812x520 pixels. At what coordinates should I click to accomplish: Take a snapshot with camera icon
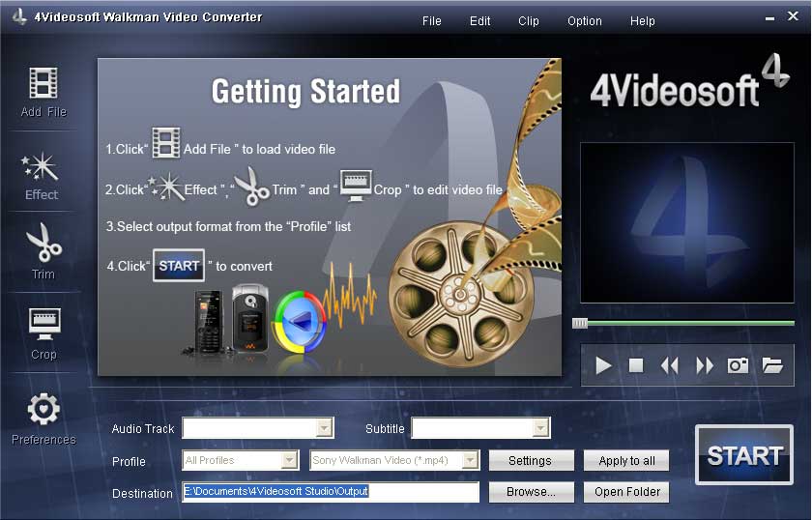739,365
